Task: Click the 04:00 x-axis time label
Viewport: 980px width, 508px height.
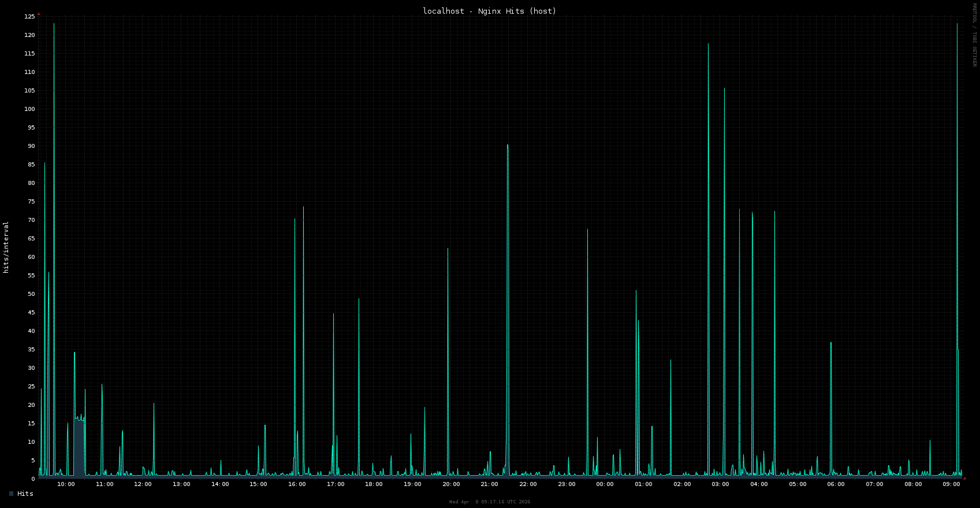Action: tap(759, 484)
